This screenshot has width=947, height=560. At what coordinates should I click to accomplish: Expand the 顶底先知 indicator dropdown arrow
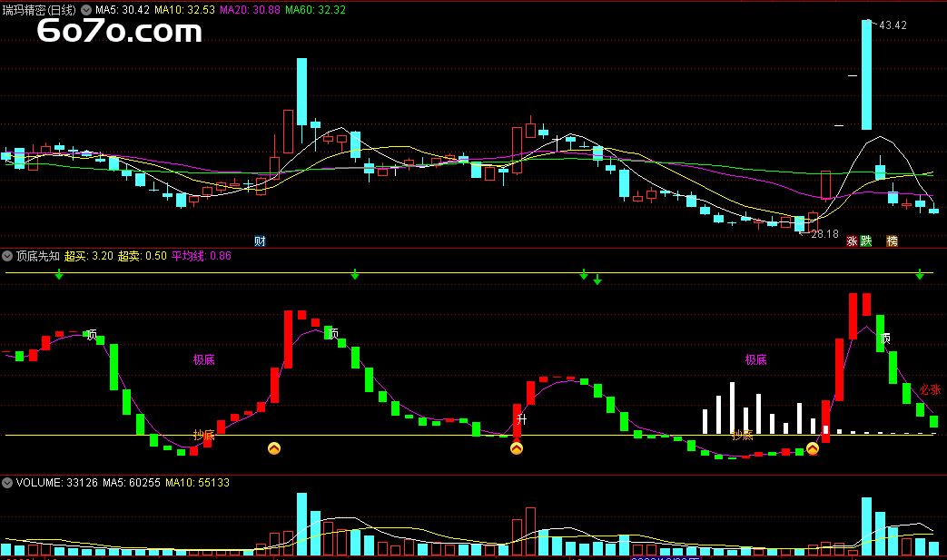coord(7,256)
